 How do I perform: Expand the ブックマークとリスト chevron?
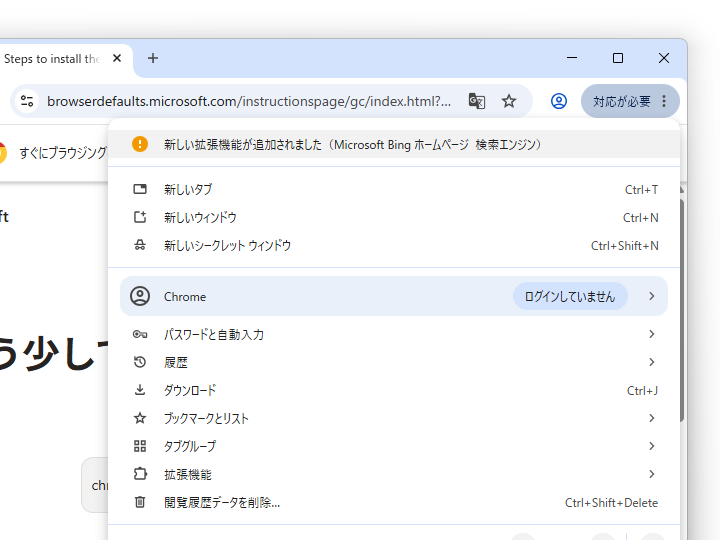(652, 418)
